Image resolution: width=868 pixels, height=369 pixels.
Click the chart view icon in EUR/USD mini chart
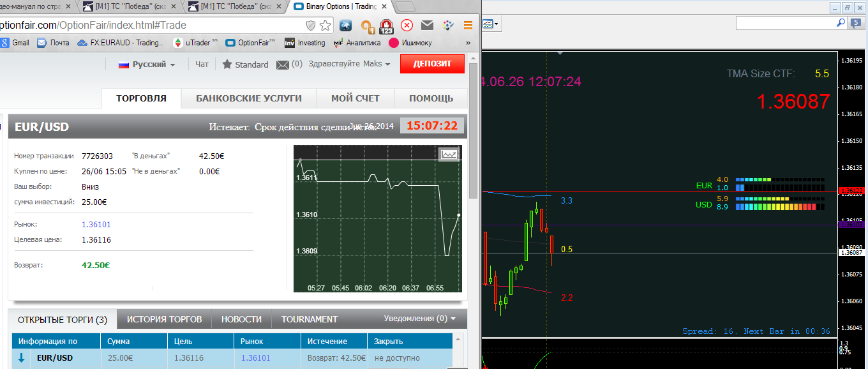click(449, 154)
